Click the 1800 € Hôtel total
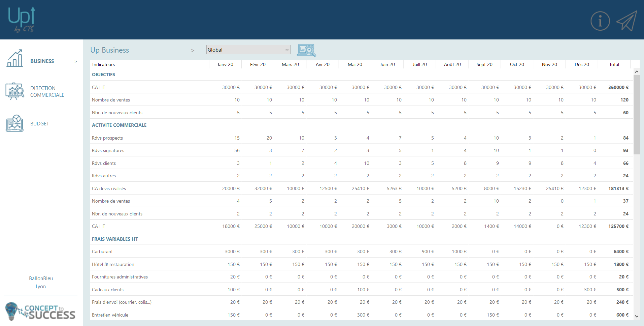 tap(621, 264)
